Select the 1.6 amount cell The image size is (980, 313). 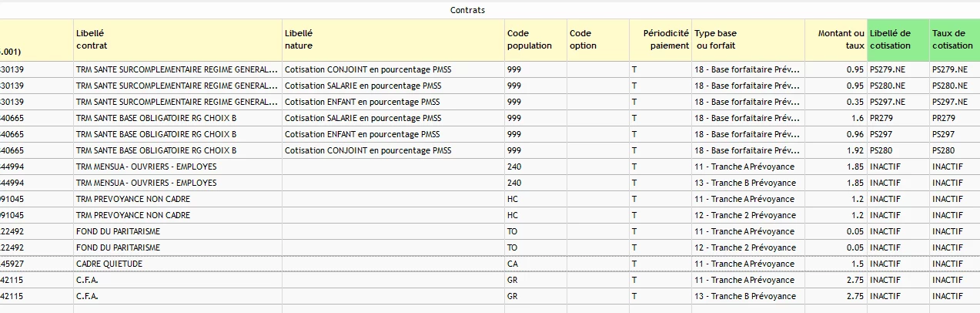pos(857,118)
